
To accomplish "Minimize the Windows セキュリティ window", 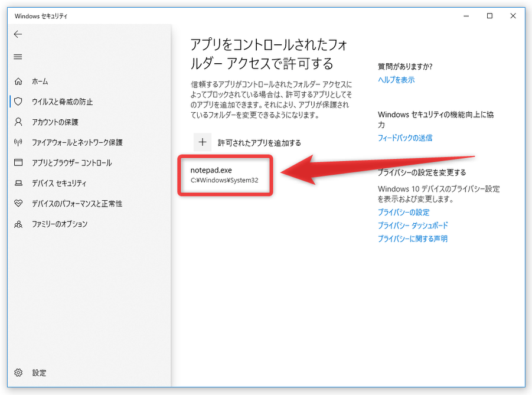I will point(466,16).
